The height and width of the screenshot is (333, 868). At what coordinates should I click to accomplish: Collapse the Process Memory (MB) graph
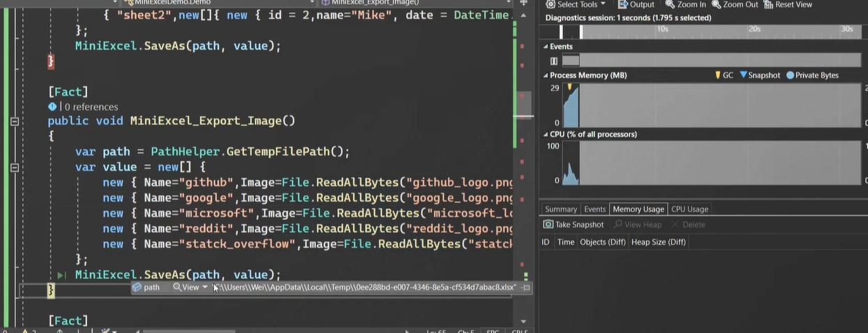pos(546,75)
